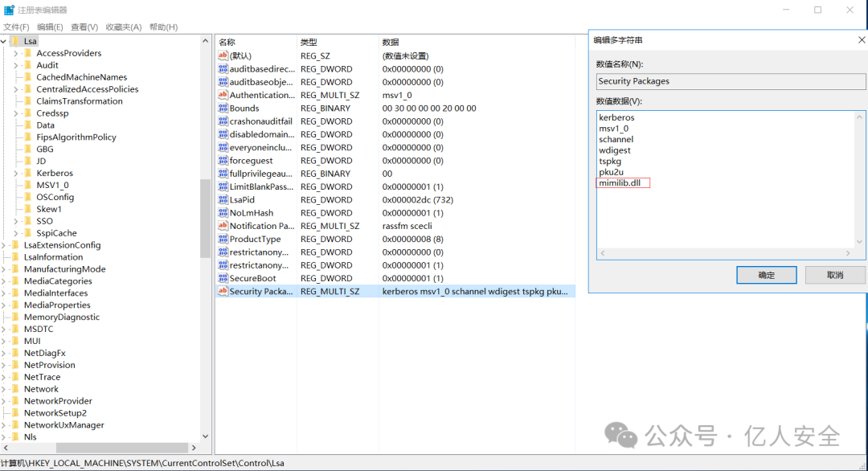Click the value data scroll down arrow
This screenshot has height=471, width=868.
(x=859, y=242)
